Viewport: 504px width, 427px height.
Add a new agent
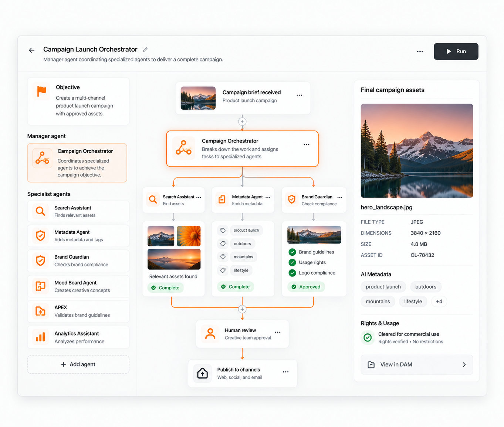78,364
